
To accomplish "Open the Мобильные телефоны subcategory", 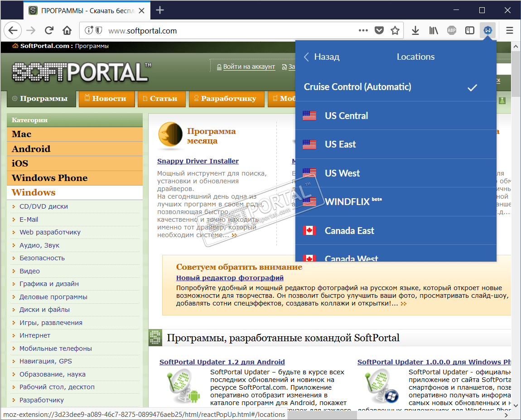I will (55, 348).
